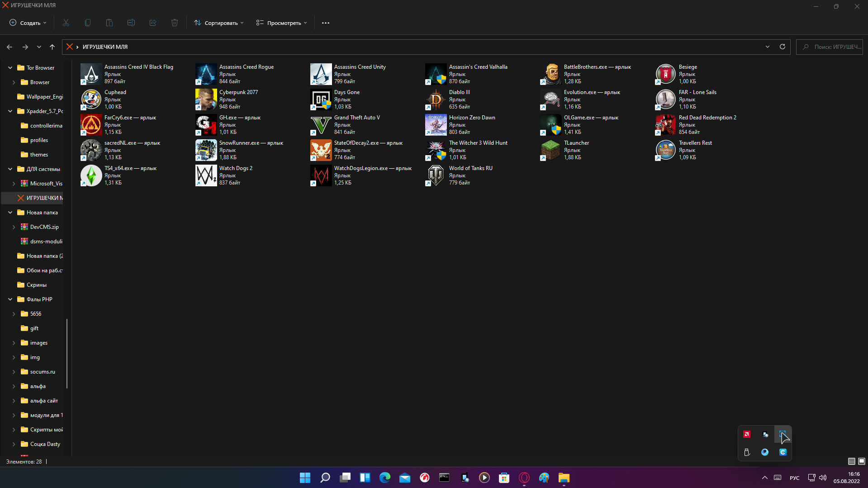The width and height of the screenshot is (868, 488).
Task: Click the Создать create button
Action: click(x=28, y=23)
